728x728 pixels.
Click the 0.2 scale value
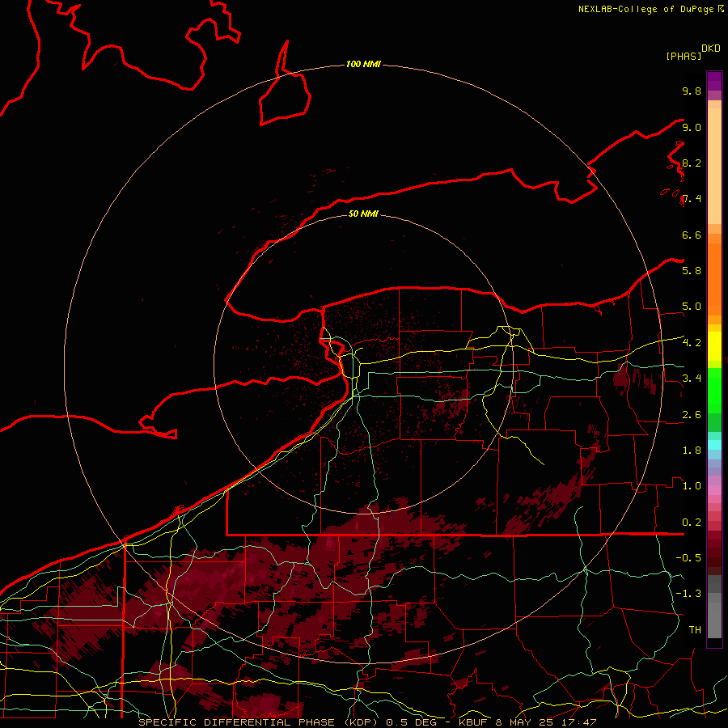(x=692, y=523)
